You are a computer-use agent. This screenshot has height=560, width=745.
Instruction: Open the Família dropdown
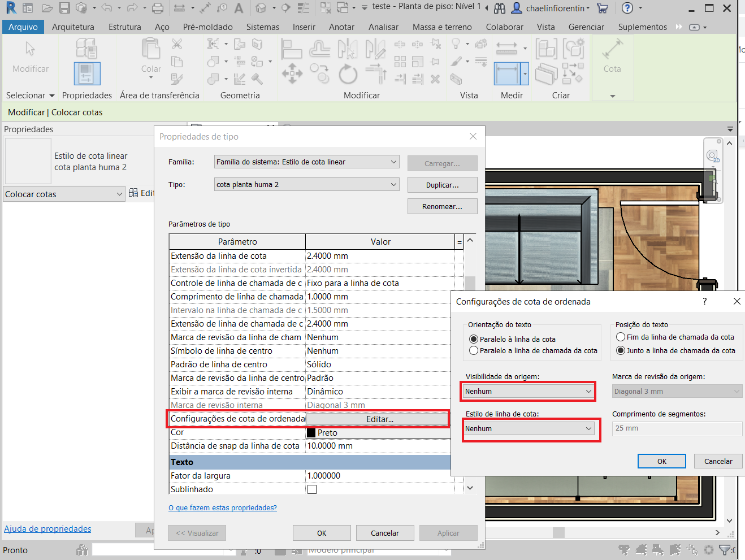(x=307, y=162)
